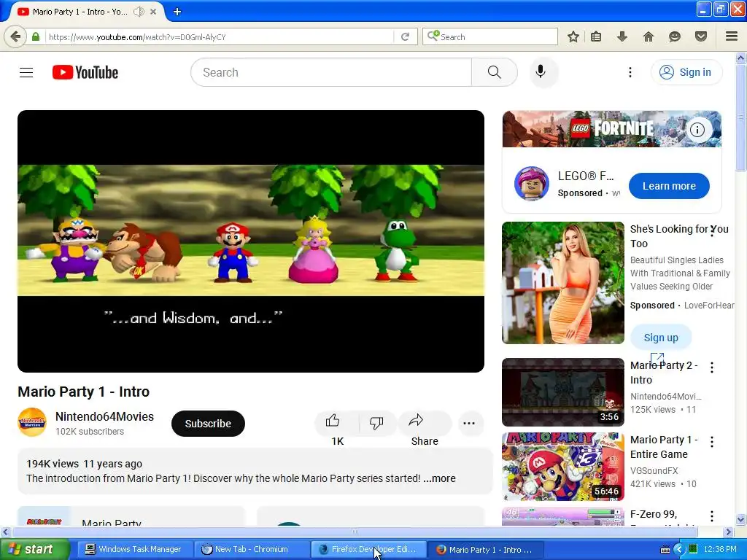Open options for She's Looking for You ad
747x560 pixels.
(x=712, y=232)
